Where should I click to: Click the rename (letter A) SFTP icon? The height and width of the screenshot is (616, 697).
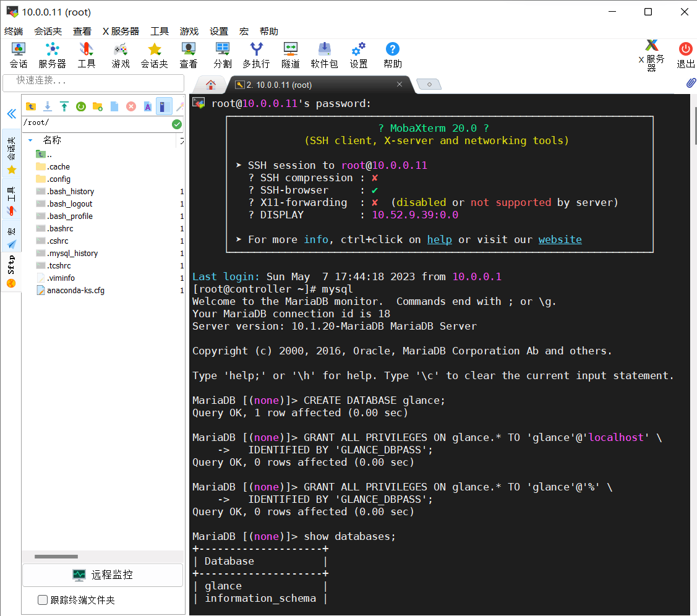pyautogui.click(x=148, y=106)
